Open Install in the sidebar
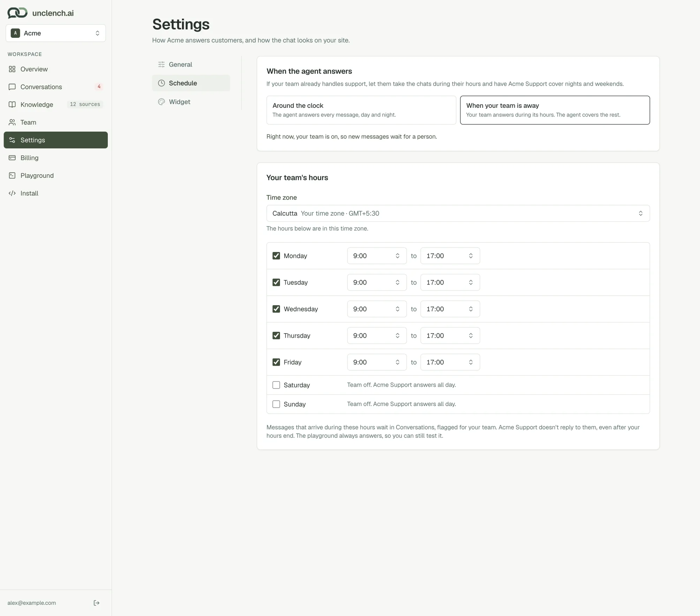700x616 pixels. click(x=56, y=193)
